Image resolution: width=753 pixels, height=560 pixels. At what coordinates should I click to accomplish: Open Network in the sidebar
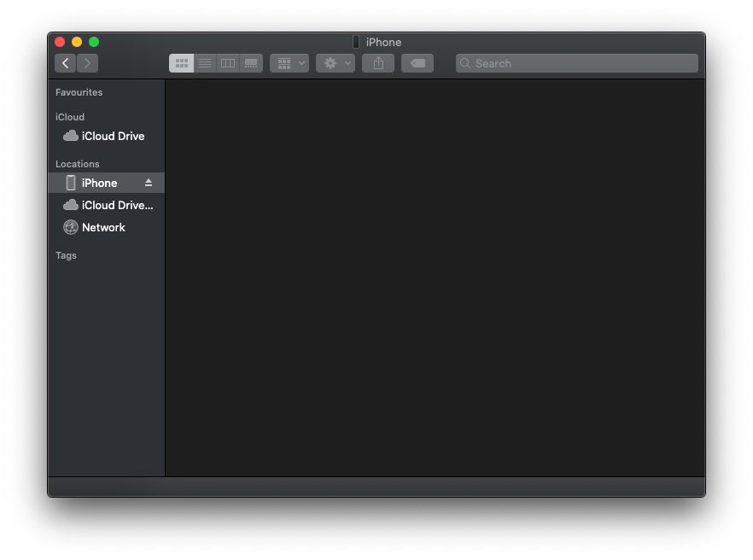coord(106,227)
